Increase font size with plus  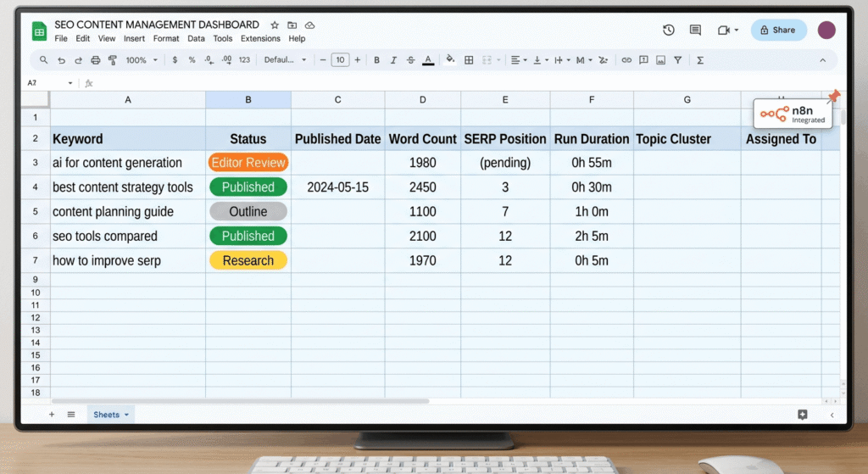358,60
